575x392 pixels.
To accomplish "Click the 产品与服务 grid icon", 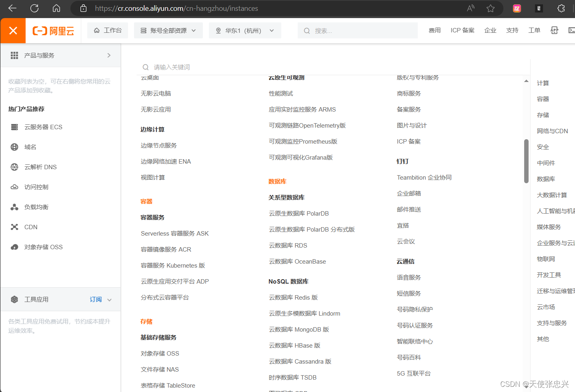I will click(x=15, y=55).
